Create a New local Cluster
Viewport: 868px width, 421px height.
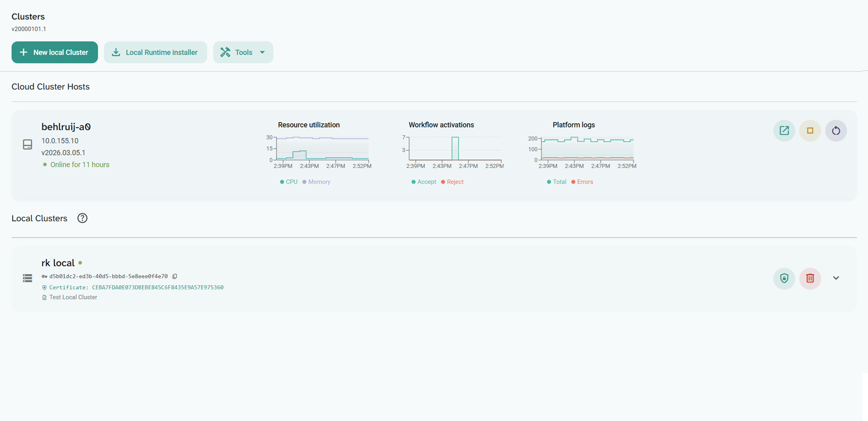[55, 52]
